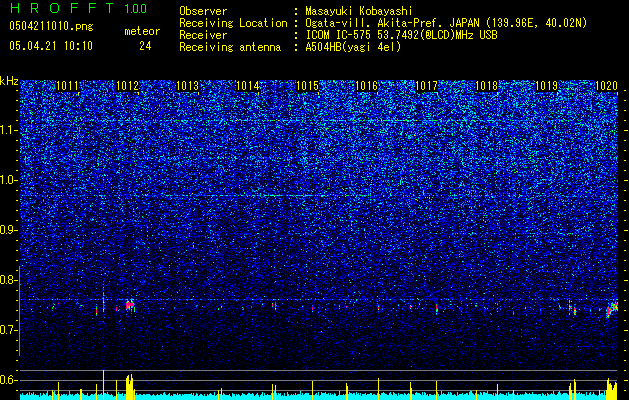The width and height of the screenshot is (629, 400).
Task: Click the 1015 time marker
Action: (x=307, y=86)
